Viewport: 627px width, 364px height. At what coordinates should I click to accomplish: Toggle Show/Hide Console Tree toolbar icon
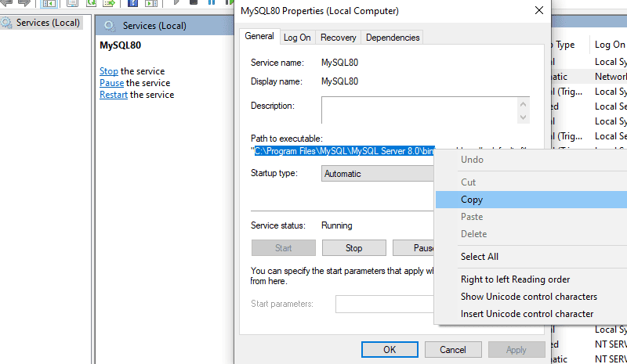tap(49, 3)
